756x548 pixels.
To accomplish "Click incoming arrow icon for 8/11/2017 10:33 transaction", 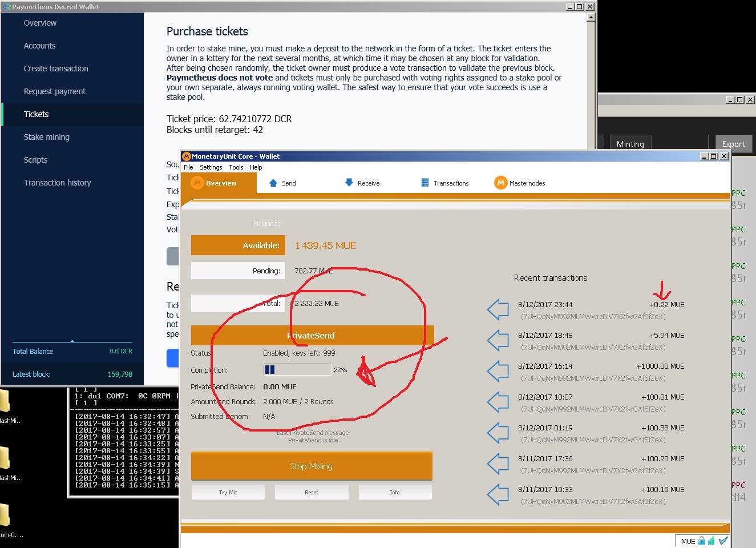I will coord(498,494).
